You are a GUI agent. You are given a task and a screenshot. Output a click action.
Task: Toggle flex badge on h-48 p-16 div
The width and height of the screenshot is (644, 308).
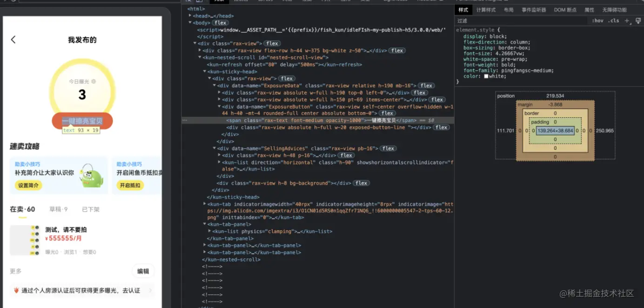346,155
